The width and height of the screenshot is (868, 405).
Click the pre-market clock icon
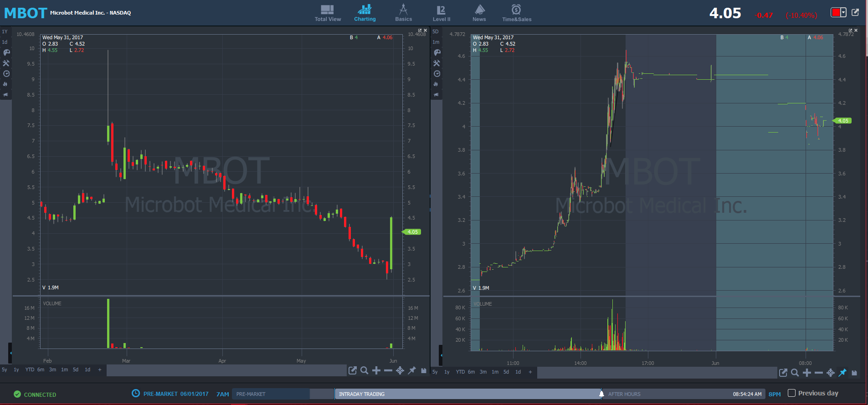[136, 393]
